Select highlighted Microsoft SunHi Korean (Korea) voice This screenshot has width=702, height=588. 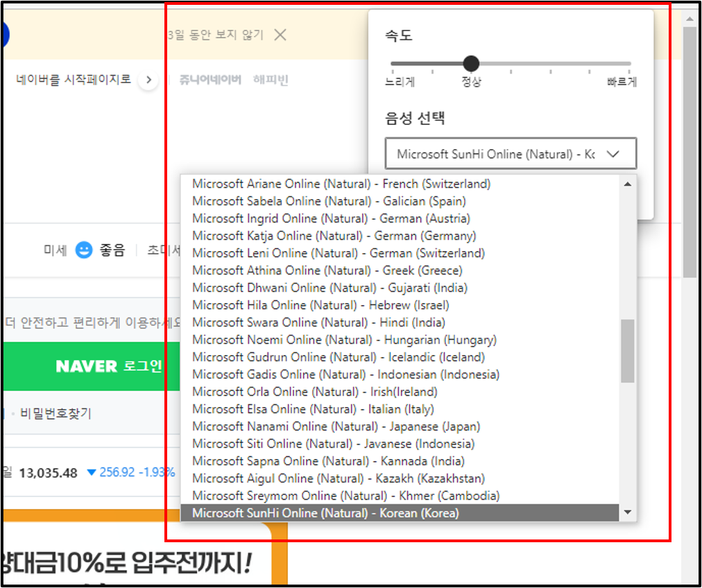[x=400, y=513]
